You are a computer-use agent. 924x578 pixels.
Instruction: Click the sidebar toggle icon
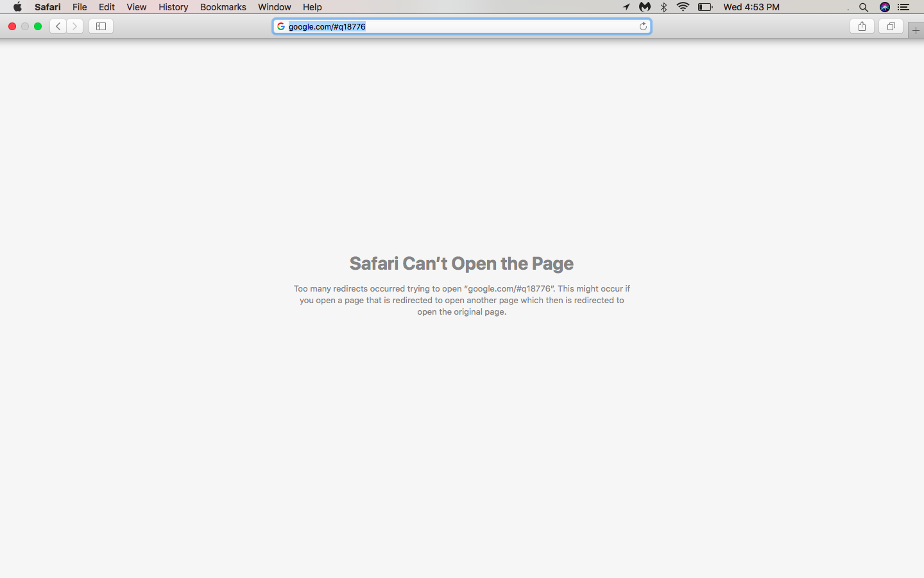tap(101, 26)
